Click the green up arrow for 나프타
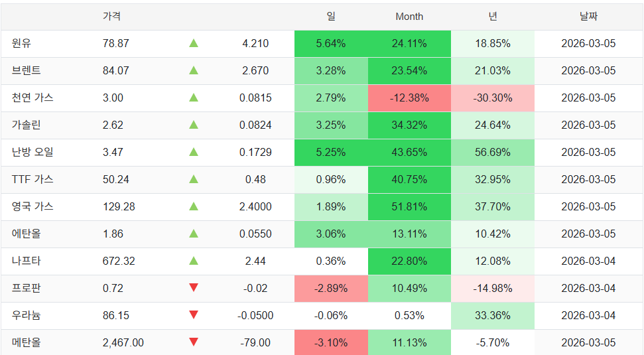Viewport: 644px width, 355px height. (x=194, y=261)
